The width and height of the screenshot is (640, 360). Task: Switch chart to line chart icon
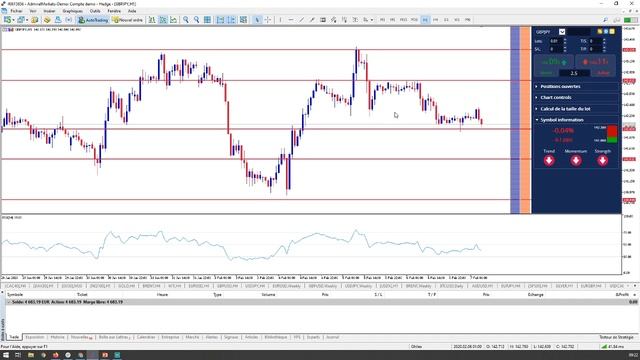173,20
